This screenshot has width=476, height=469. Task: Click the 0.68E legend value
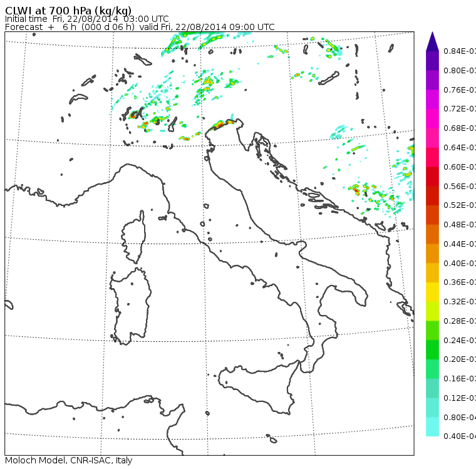(x=460, y=128)
